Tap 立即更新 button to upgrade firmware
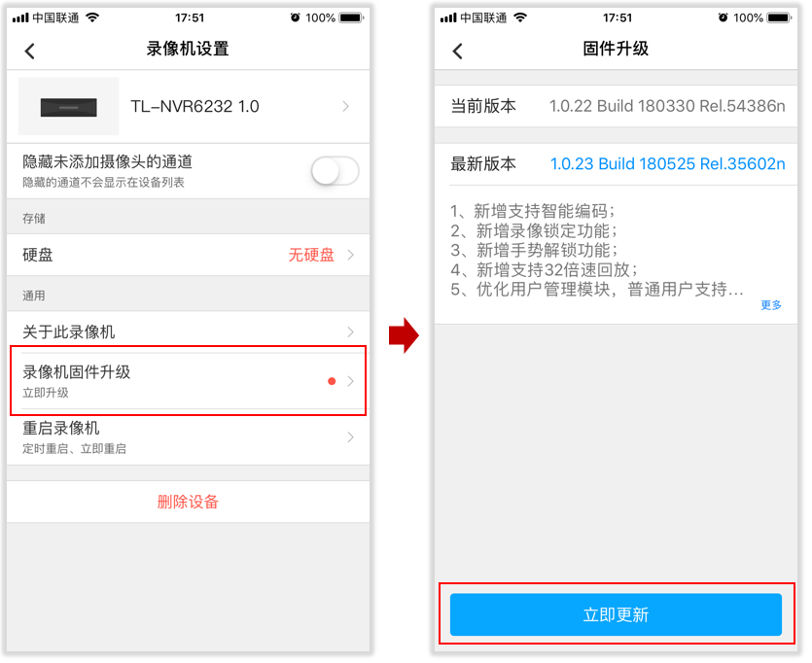 coord(616,614)
